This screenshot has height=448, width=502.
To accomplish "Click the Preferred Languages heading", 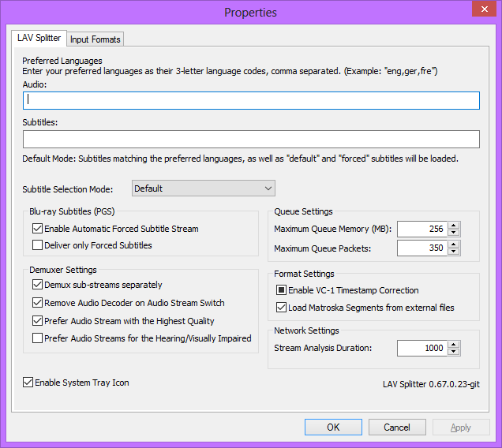I will click(x=62, y=61).
